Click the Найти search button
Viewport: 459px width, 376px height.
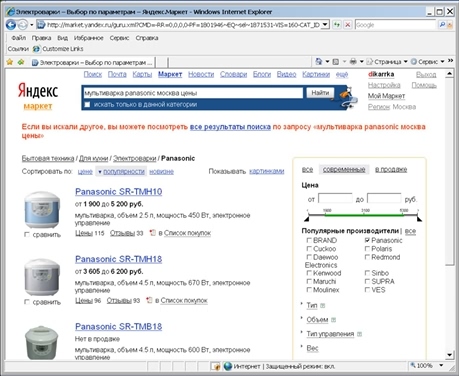[320, 93]
